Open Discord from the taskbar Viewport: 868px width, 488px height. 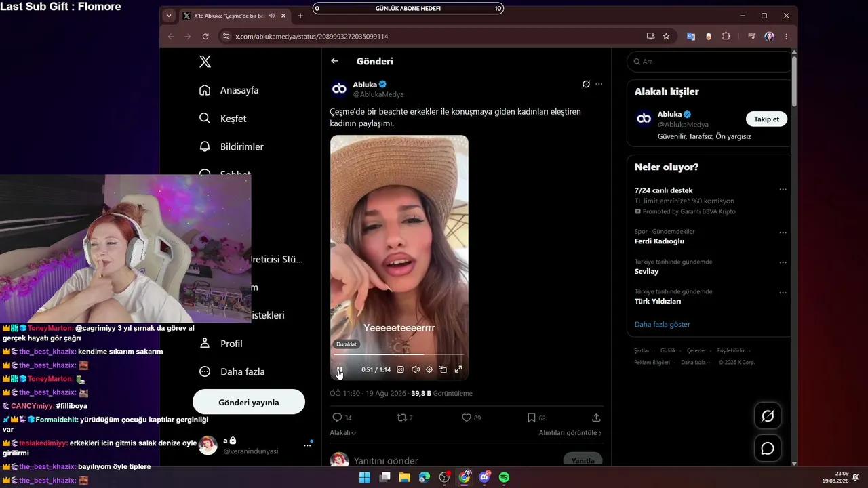coord(484,477)
